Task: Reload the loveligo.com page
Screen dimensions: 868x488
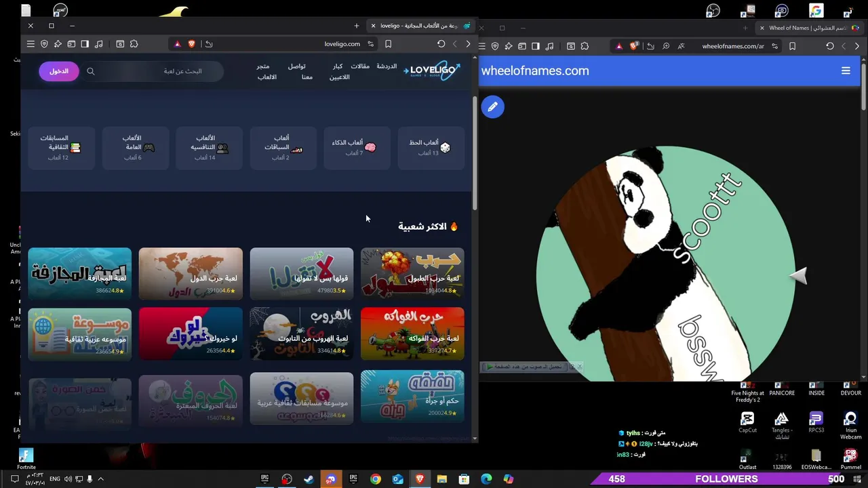Action: coord(441,44)
